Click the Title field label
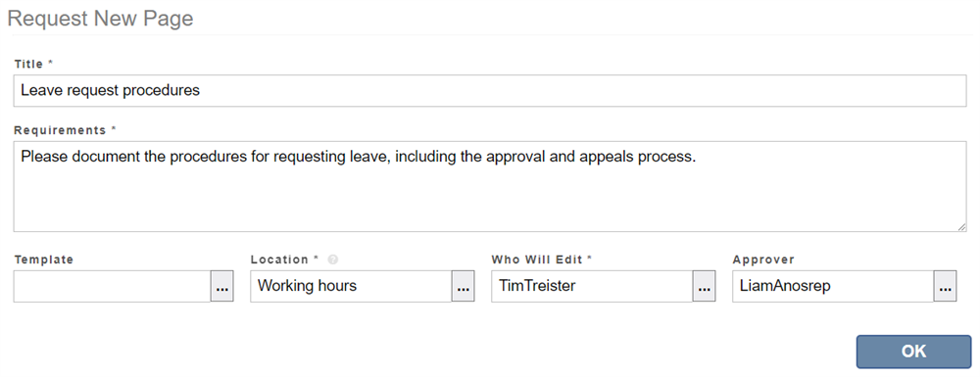The width and height of the screenshot is (980, 377). [28, 64]
